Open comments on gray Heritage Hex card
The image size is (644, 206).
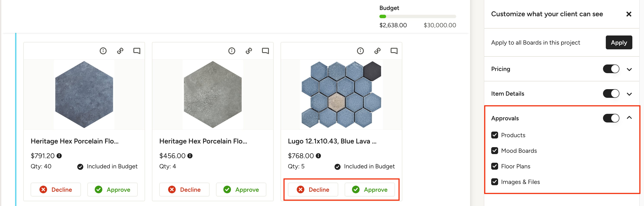[x=265, y=51]
